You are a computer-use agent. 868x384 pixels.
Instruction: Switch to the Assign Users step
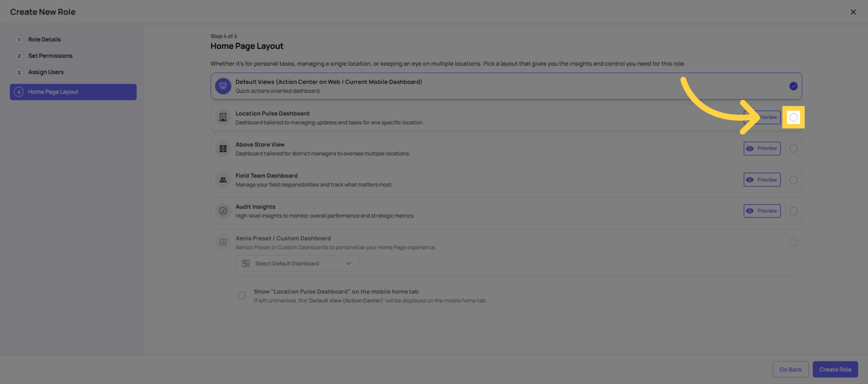click(x=46, y=72)
